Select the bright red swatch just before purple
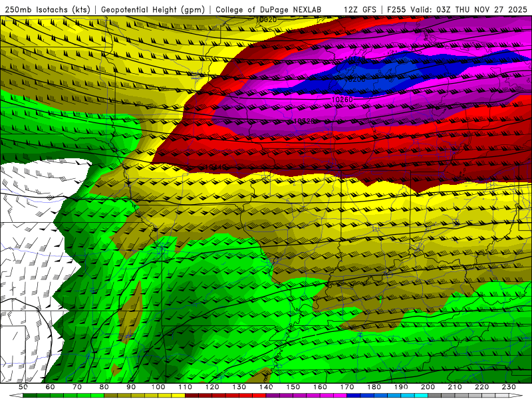This screenshot has width=532, height=399. click(259, 396)
